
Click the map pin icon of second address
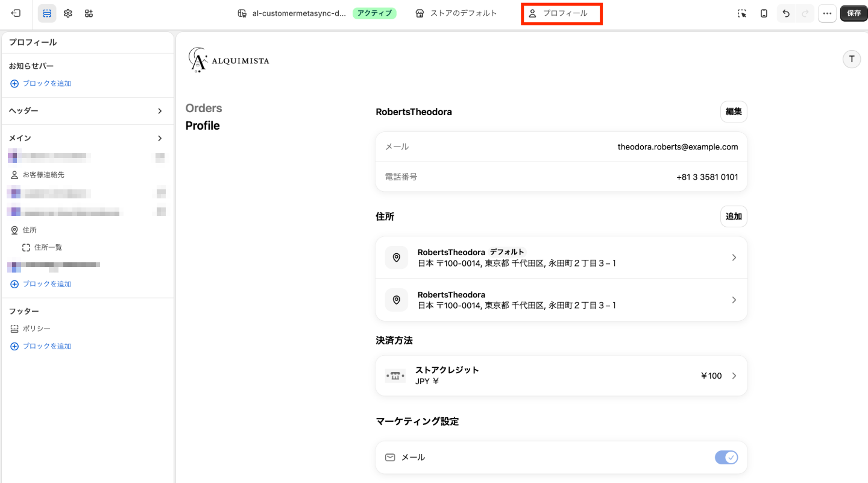coord(397,300)
